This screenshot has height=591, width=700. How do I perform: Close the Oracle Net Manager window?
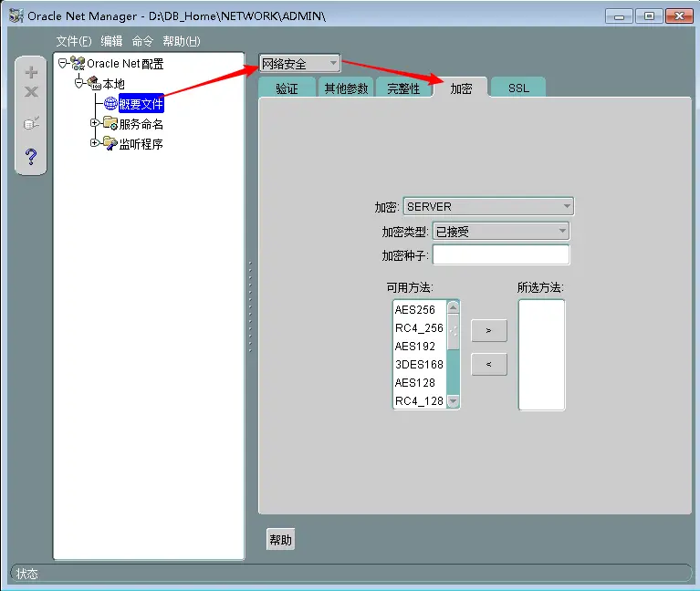[x=679, y=16]
